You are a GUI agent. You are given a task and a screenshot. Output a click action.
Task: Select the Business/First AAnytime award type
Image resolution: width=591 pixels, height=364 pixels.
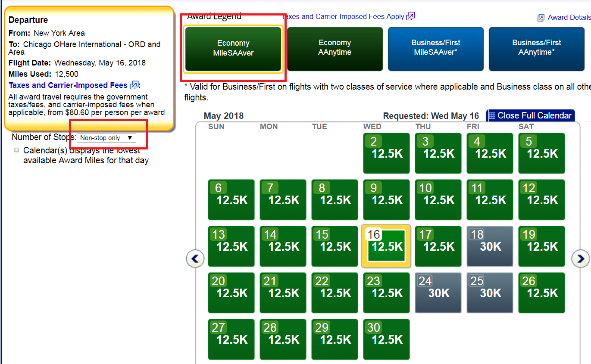[537, 48]
